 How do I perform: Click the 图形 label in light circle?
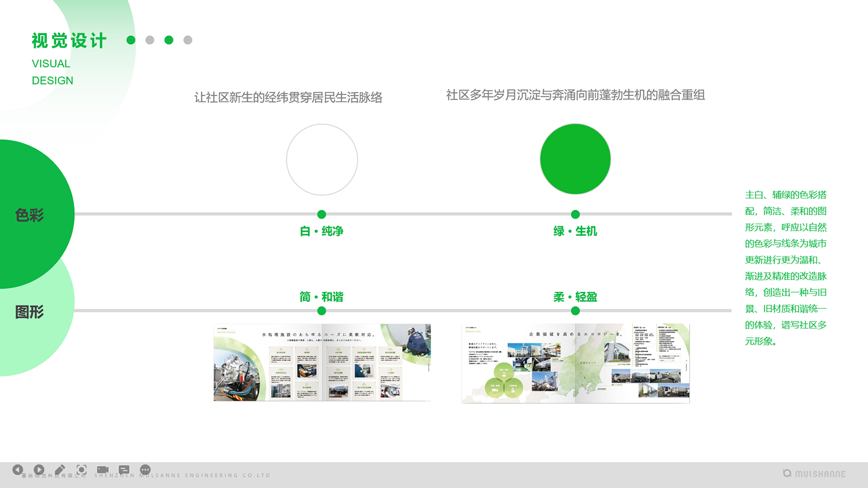coord(30,312)
